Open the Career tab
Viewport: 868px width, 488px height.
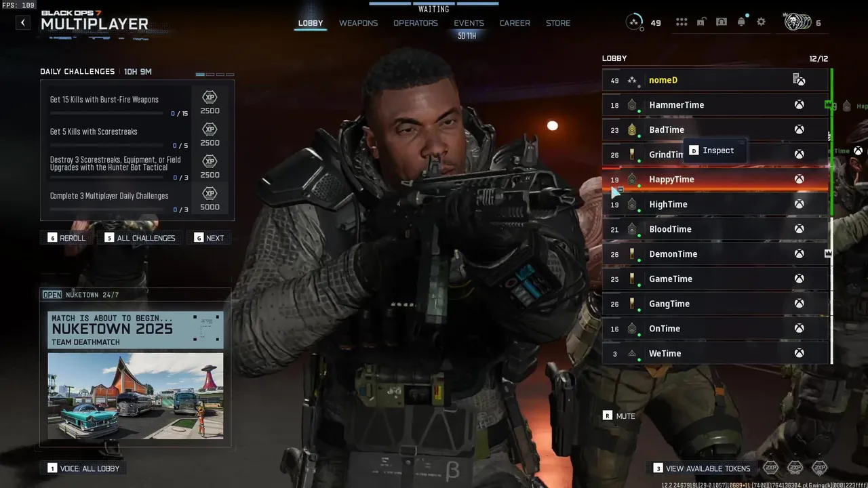tap(515, 23)
